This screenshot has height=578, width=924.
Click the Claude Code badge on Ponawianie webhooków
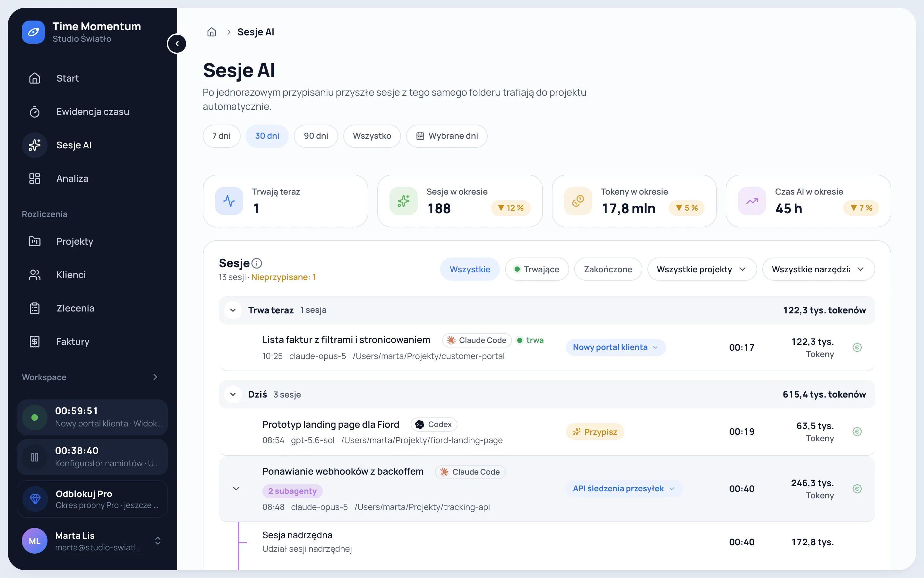pyautogui.click(x=470, y=472)
